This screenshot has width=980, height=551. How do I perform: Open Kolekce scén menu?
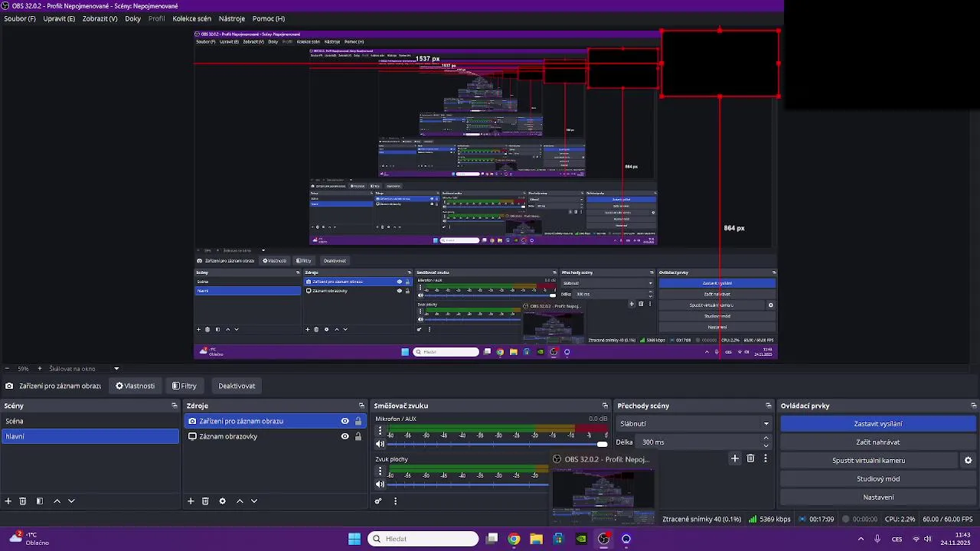(x=192, y=18)
